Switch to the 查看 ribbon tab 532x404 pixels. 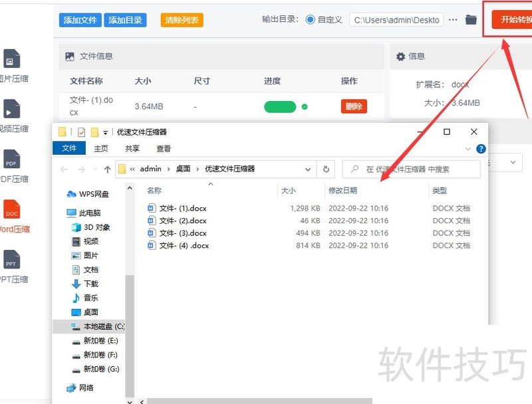point(164,149)
